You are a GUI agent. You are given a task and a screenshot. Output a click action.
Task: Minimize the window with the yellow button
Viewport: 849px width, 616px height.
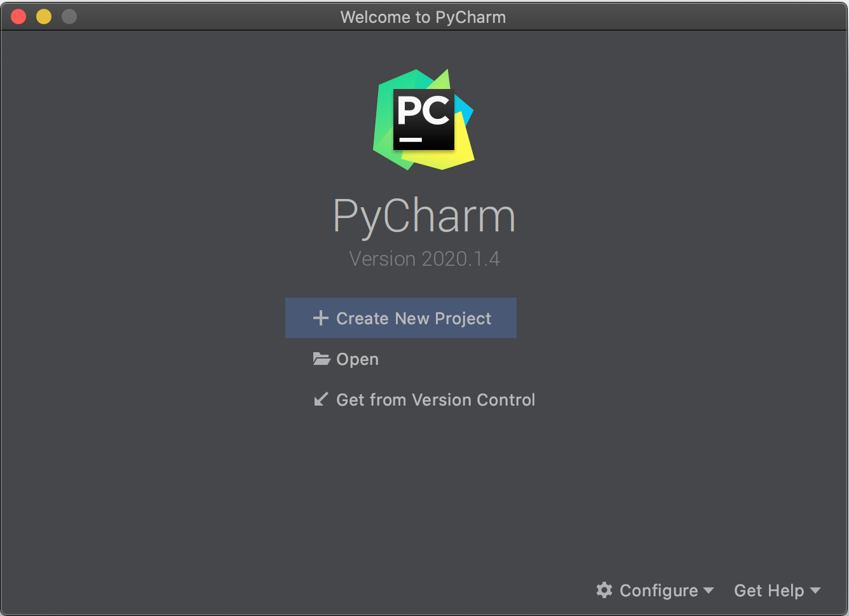point(44,17)
